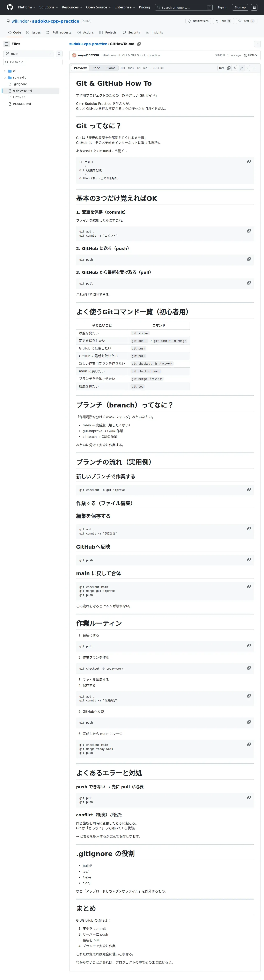
Task: Copy the git merge today-work code block
Action: point(249,744)
